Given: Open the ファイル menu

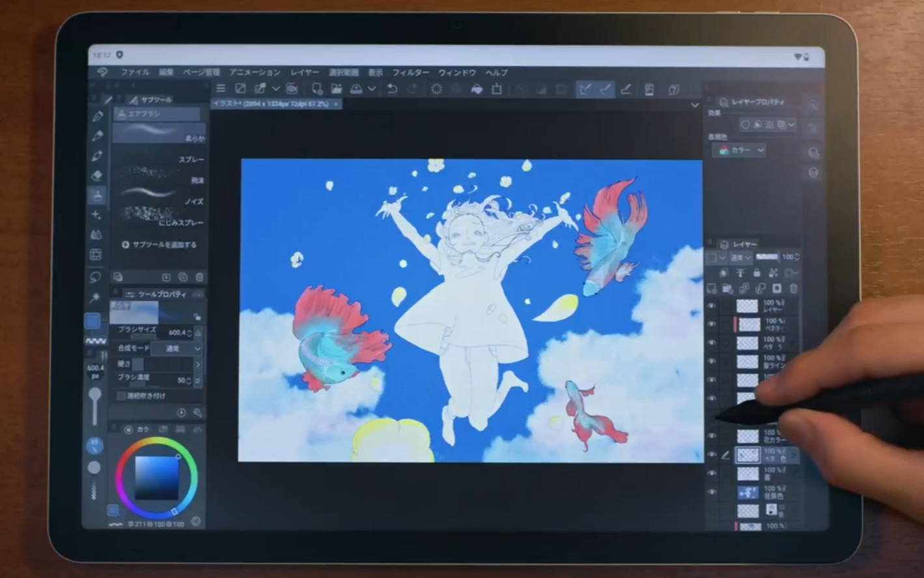Looking at the screenshot, I should (x=135, y=72).
